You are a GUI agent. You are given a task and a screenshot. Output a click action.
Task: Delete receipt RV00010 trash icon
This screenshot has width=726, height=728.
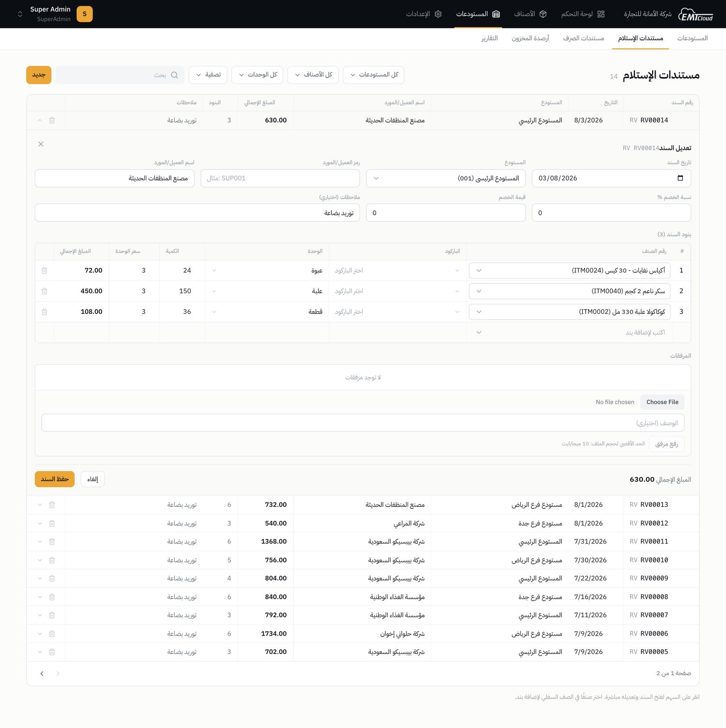(x=52, y=560)
